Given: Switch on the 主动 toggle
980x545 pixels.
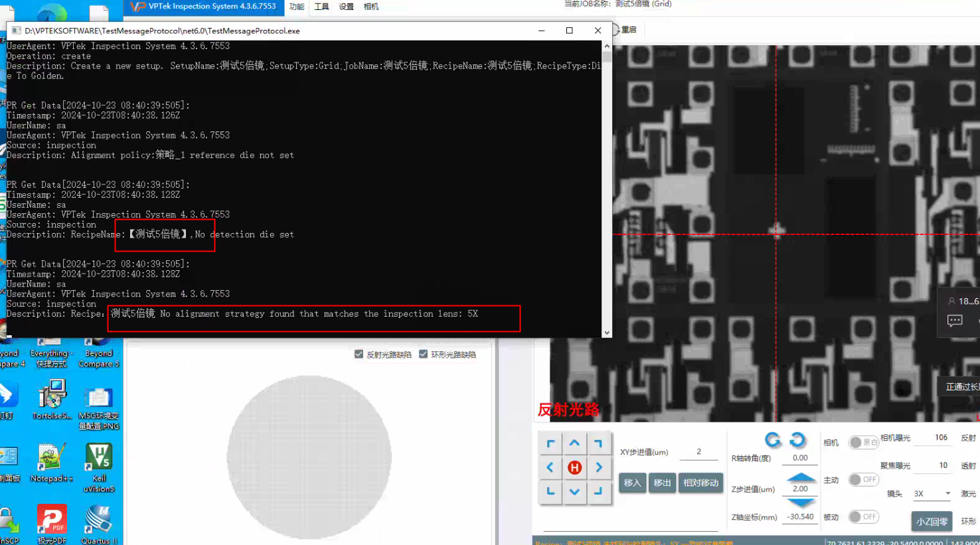Looking at the screenshot, I should (863, 479).
